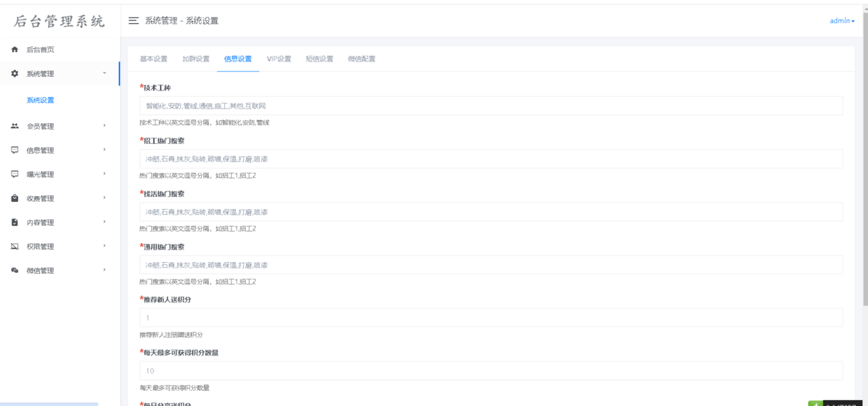Toggle the sidebar with the hamburger icon
Viewport: 868px width, 406px height.
(133, 21)
